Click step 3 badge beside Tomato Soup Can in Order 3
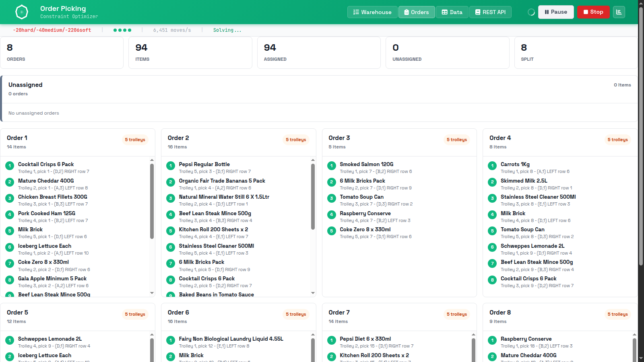This screenshot has width=644, height=362. (x=332, y=198)
